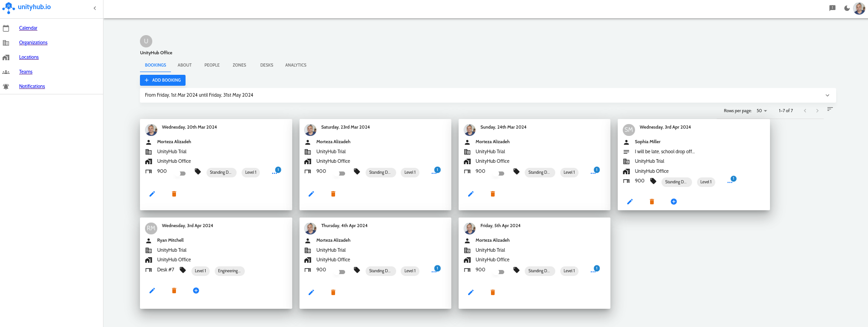This screenshot has width=868, height=327.
Task: Open the Rows per page dropdown
Action: pyautogui.click(x=762, y=111)
